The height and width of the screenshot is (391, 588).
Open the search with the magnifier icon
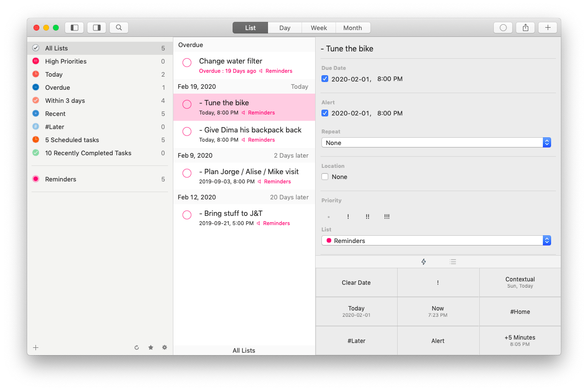[x=118, y=28]
